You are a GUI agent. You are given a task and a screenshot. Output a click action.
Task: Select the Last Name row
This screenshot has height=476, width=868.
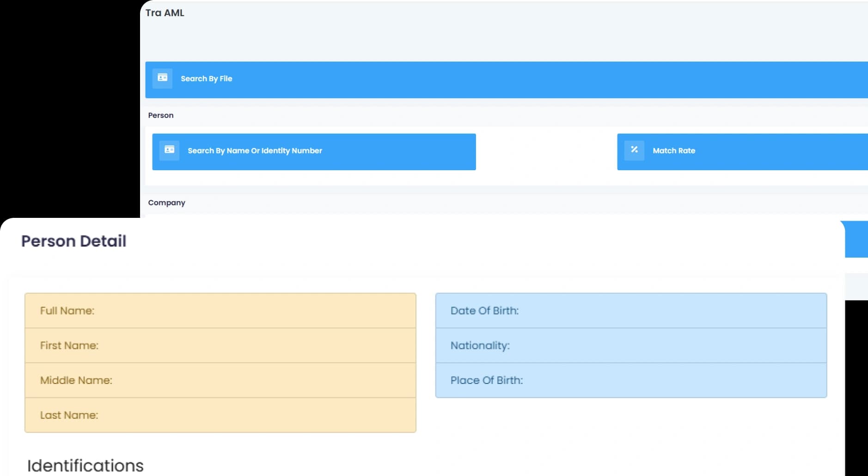[x=220, y=415]
